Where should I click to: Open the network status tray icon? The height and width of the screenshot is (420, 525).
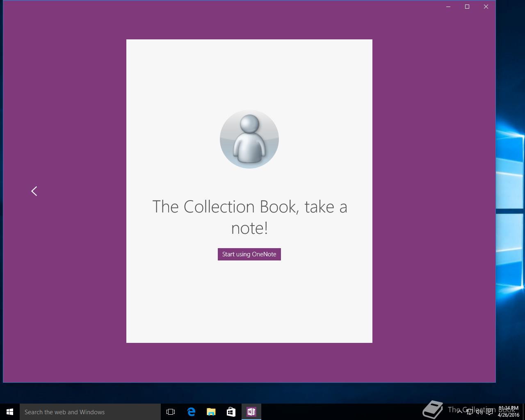pyautogui.click(x=470, y=412)
